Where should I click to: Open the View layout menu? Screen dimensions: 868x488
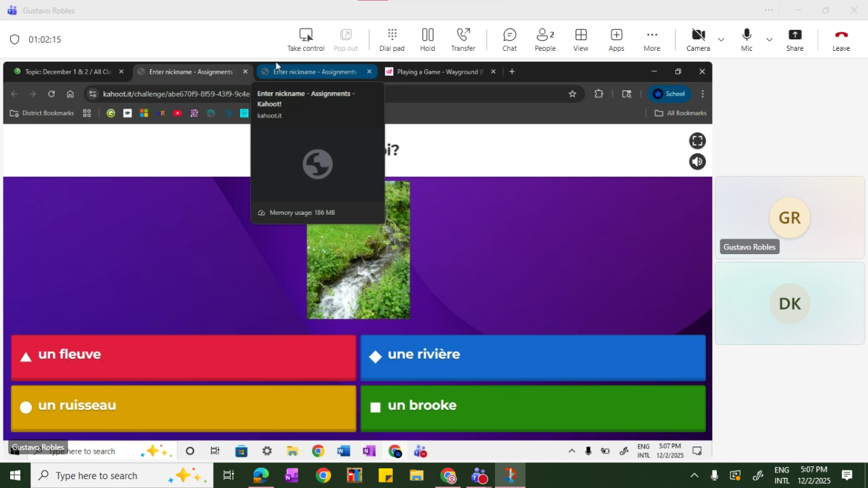pos(580,39)
